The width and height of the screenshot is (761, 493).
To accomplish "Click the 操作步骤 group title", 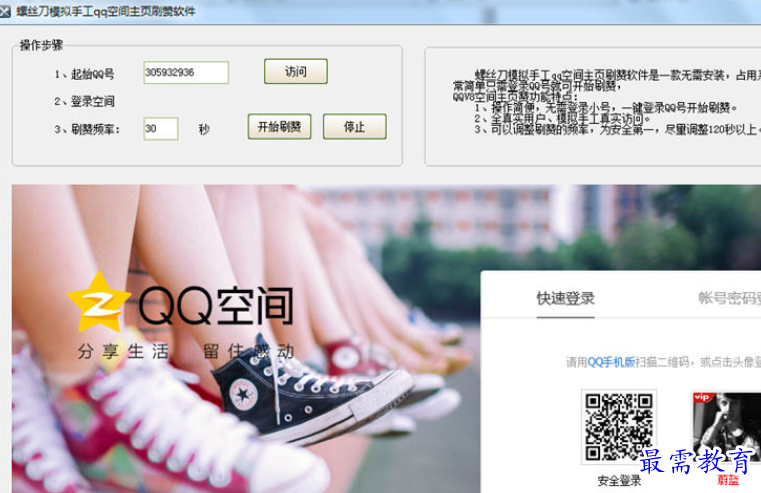I will 41,45.
